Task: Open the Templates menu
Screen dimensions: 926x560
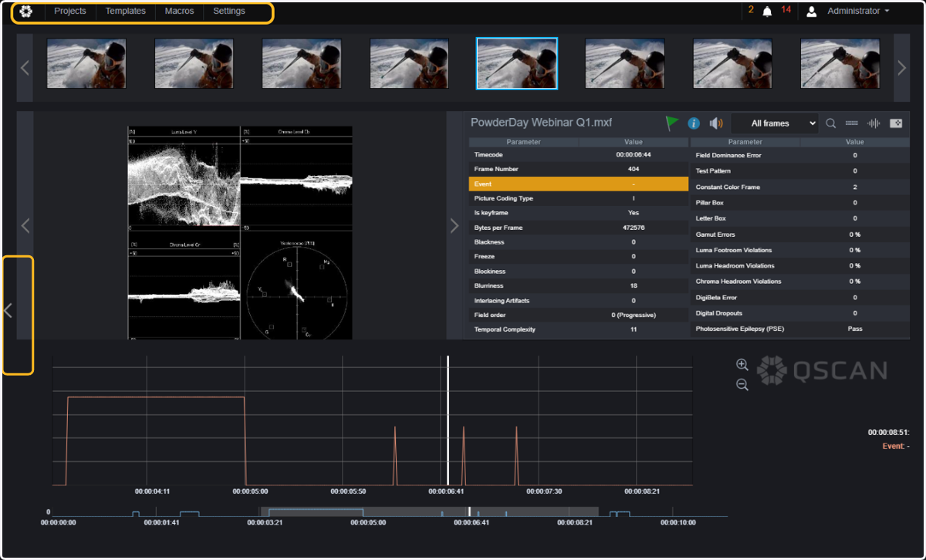Action: pos(126,12)
